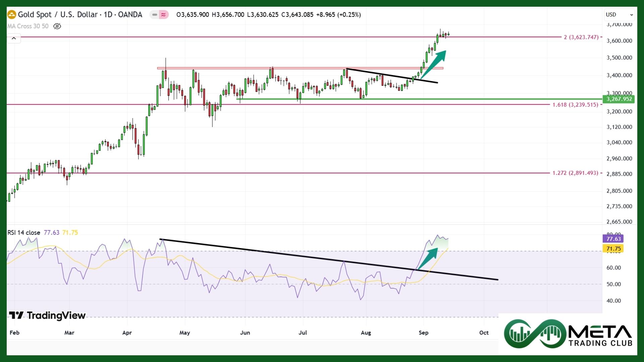Click Sep on the time axis
Viewport: 644px width, 362px height.
pos(424,333)
